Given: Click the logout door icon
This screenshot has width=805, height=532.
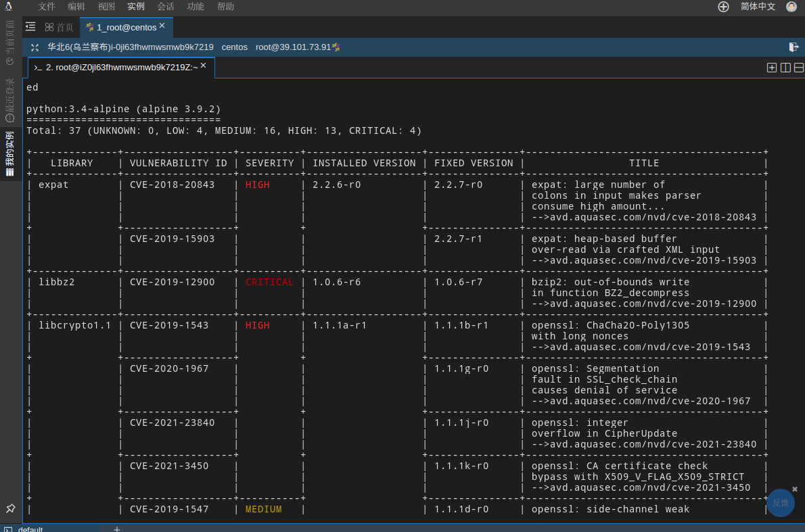Looking at the screenshot, I should tap(794, 47).
